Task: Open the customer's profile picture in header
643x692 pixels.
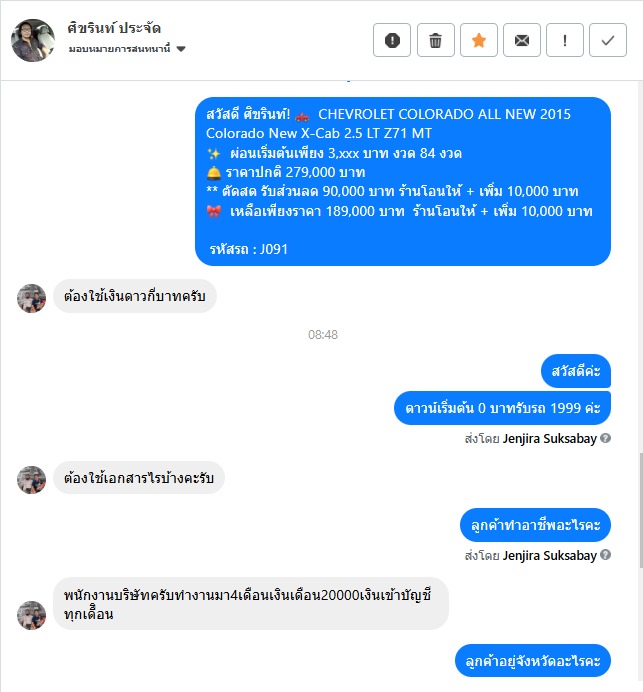Action: 33,40
